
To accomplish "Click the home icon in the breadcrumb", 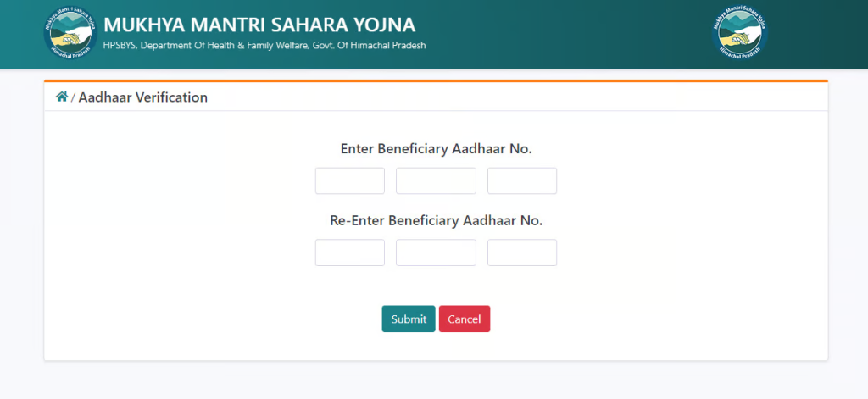I will click(61, 97).
